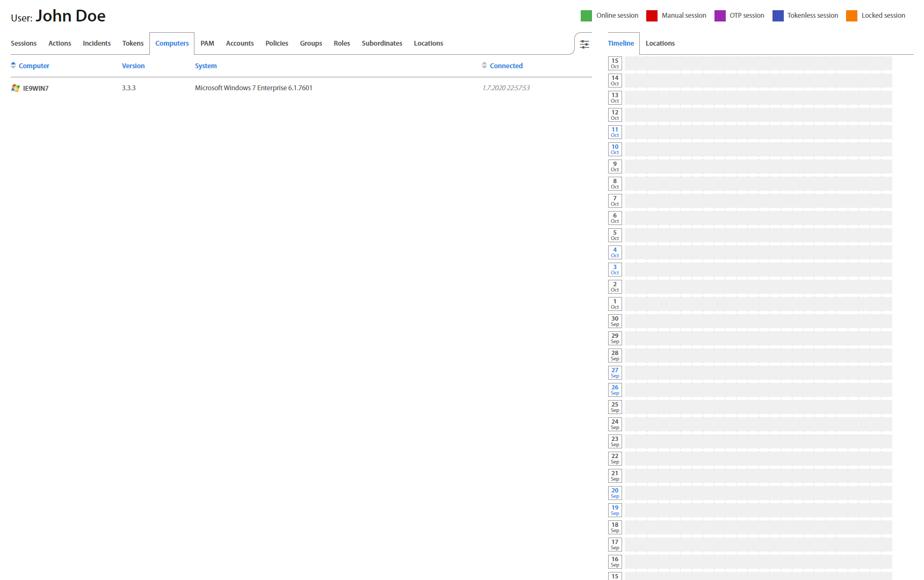Select the 15 Oct timeline date
This screenshot has width=924, height=580.
(x=615, y=63)
